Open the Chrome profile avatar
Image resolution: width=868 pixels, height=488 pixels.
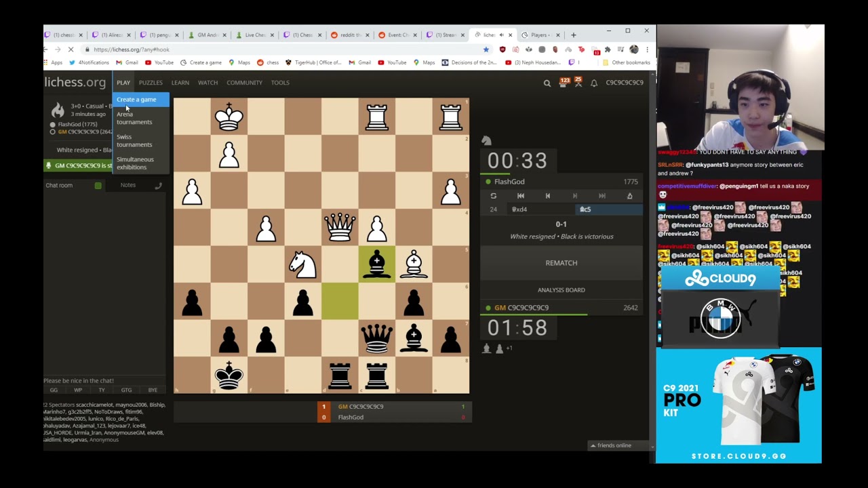[x=633, y=49]
